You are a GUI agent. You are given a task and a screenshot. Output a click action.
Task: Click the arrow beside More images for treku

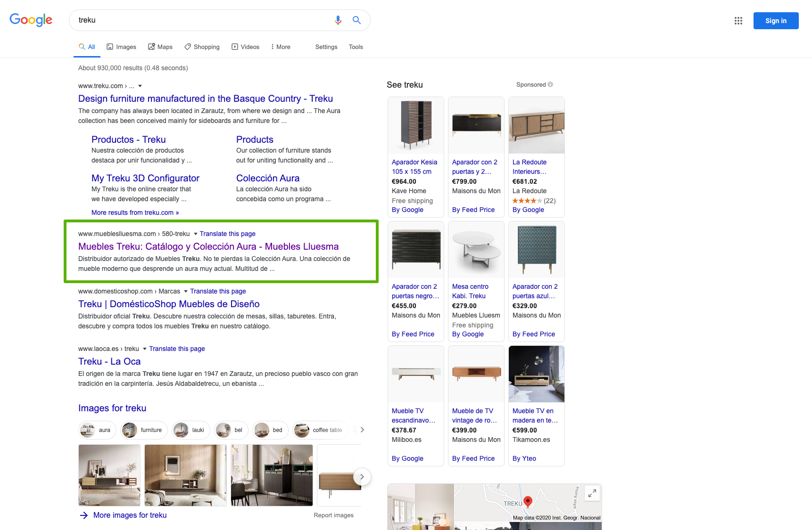pos(84,515)
